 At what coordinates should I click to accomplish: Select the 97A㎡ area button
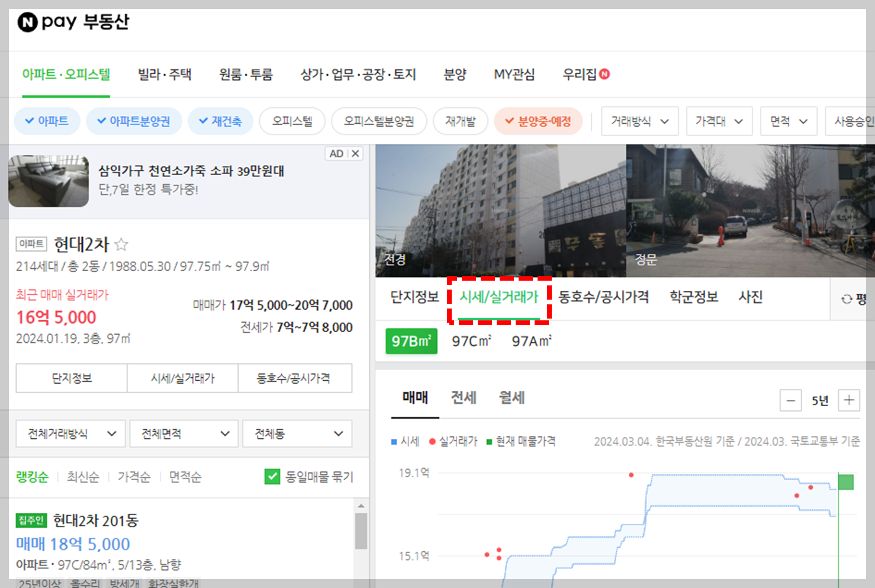(530, 341)
